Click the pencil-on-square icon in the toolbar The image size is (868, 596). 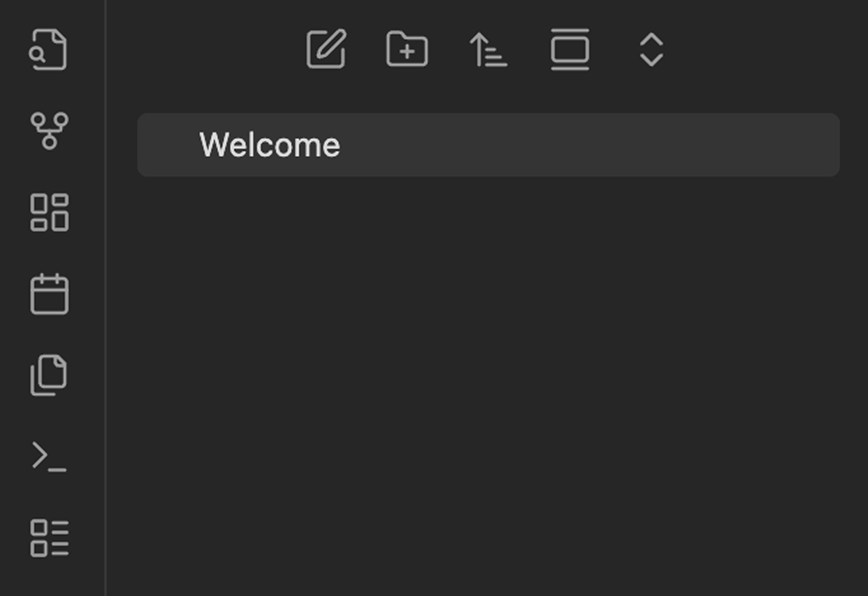click(326, 49)
